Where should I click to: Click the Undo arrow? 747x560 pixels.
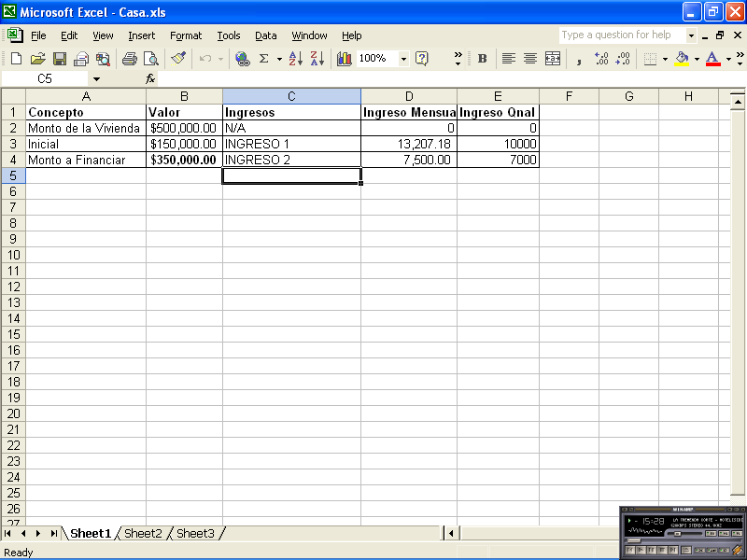[x=205, y=59]
